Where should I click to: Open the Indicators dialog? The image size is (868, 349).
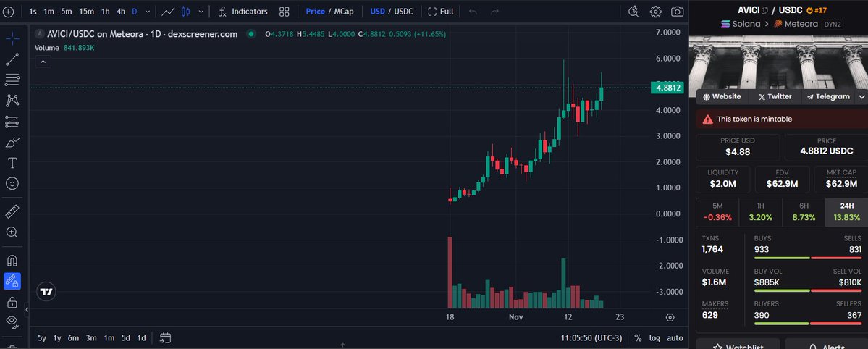[x=243, y=11]
